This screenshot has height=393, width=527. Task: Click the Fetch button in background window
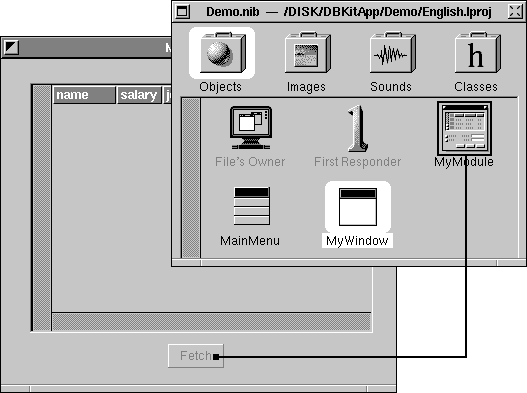[196, 356]
